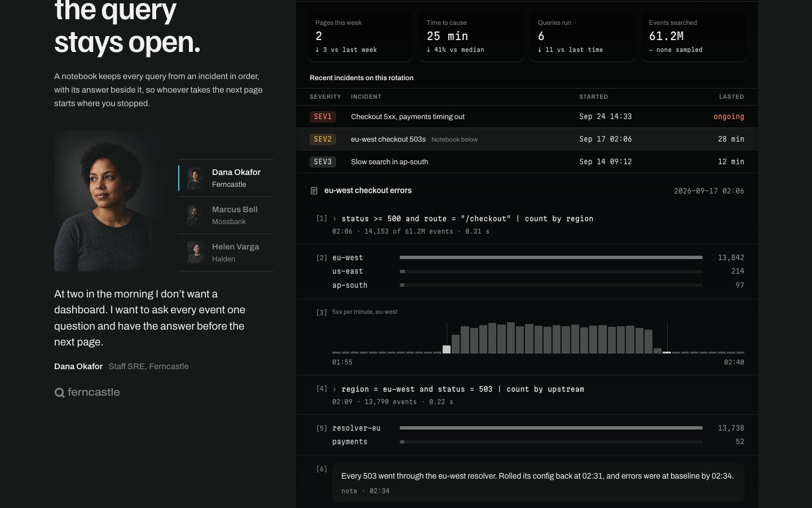Image resolution: width=812 pixels, height=508 pixels.
Task: Switch testimonial to Dana Okafor tab
Action: [226, 178]
